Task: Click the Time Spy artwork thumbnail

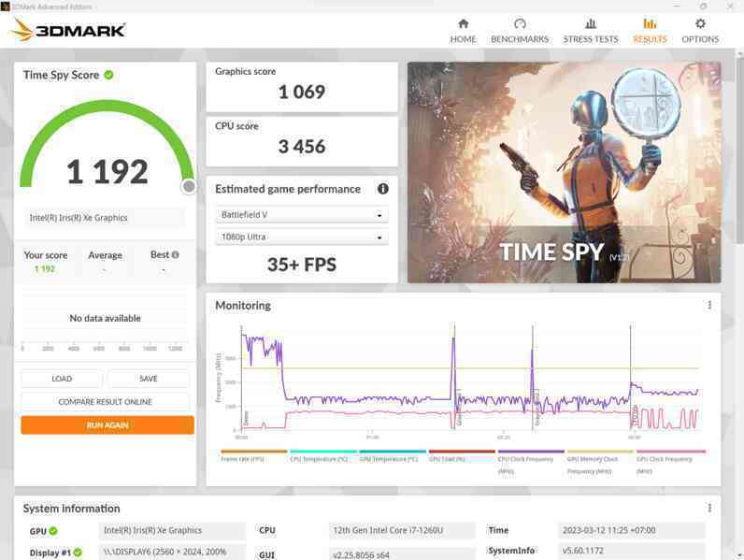Action: point(565,172)
